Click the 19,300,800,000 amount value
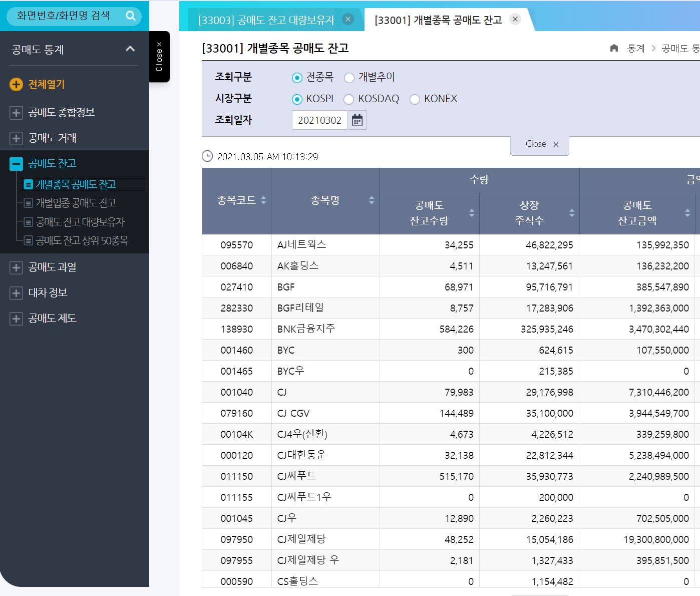 click(656, 539)
